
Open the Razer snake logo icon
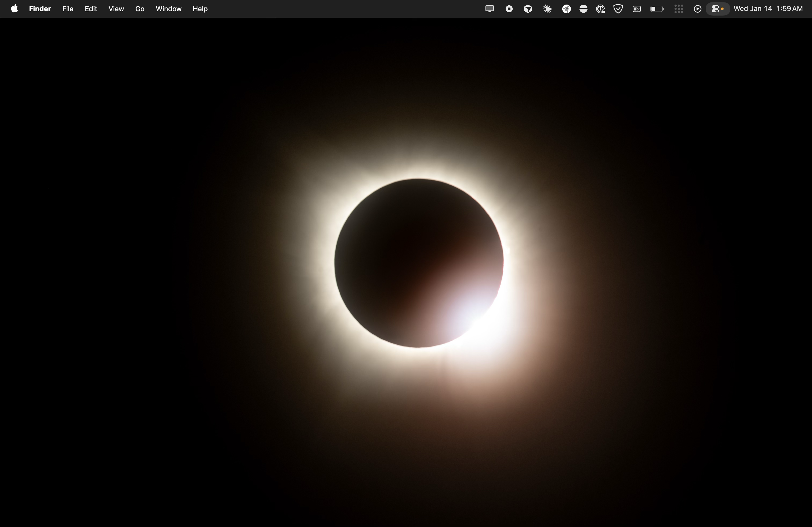coord(566,9)
